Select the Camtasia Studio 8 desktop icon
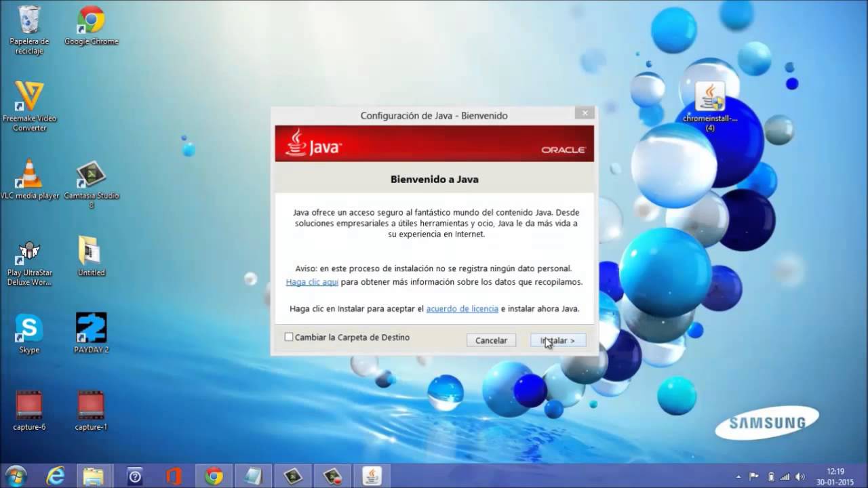This screenshot has height=488, width=868. coord(91,184)
